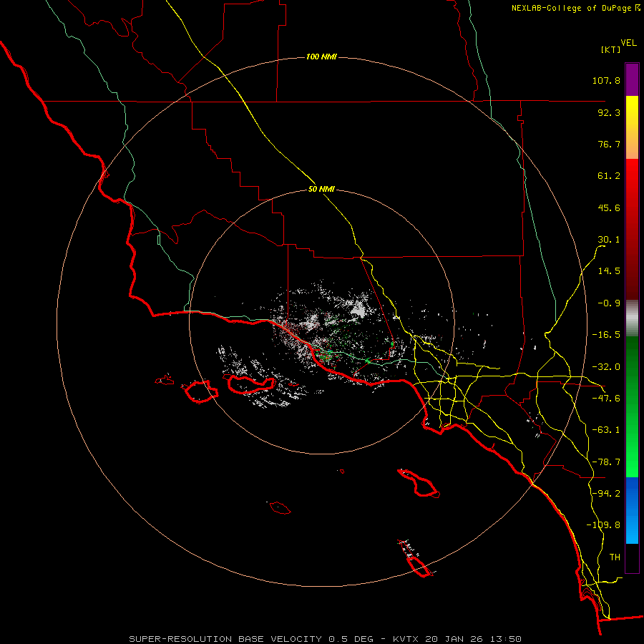Select the -78.7 legend value
Screen dimensions: 644x644
click(606, 462)
